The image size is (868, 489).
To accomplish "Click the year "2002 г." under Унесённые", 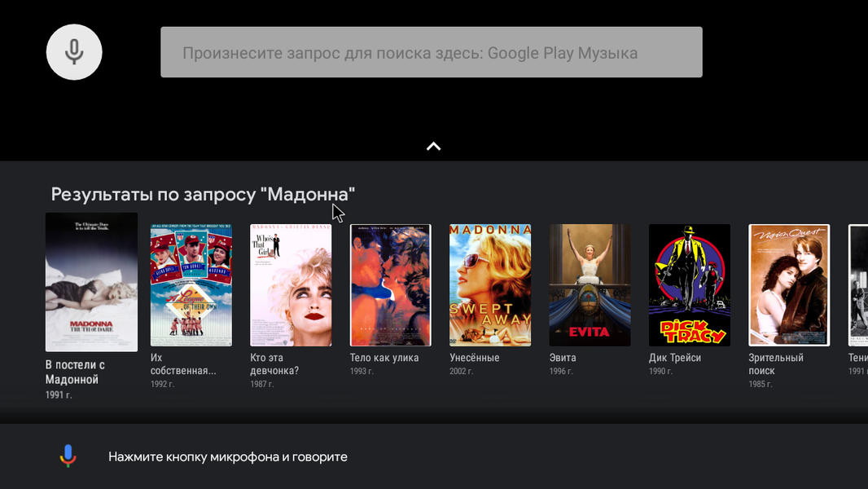I will [461, 371].
